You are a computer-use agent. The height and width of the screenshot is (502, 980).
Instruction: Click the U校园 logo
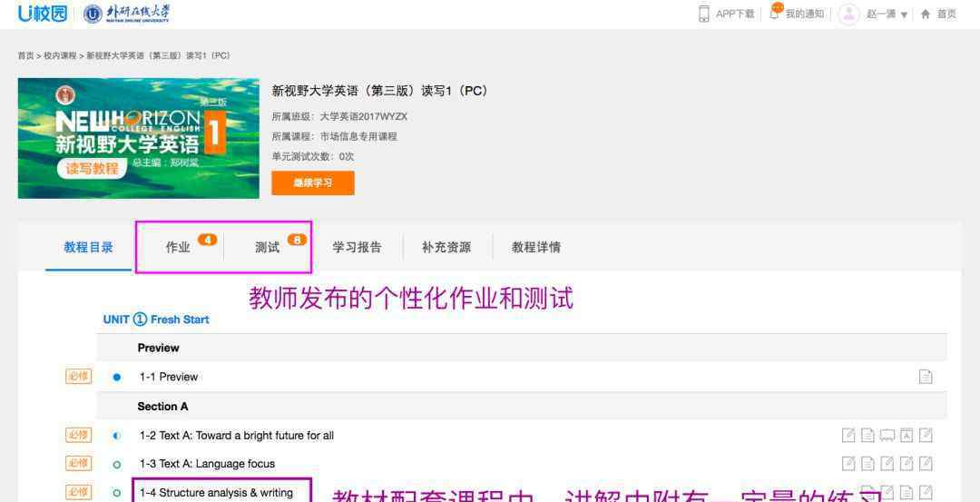[x=43, y=13]
